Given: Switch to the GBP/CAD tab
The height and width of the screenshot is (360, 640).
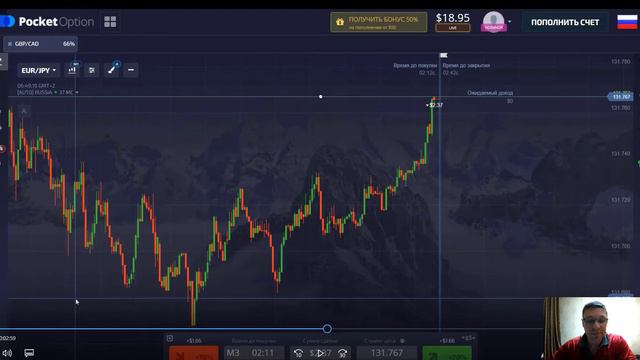Looking at the screenshot, I should (40, 44).
